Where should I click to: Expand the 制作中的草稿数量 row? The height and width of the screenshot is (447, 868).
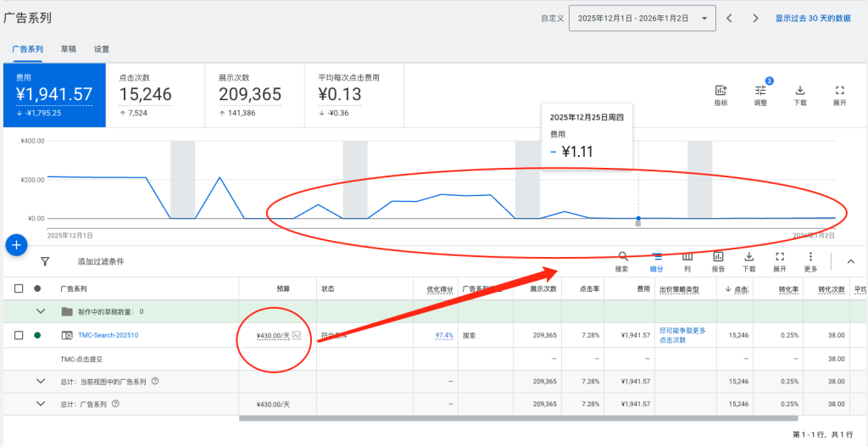(x=41, y=311)
